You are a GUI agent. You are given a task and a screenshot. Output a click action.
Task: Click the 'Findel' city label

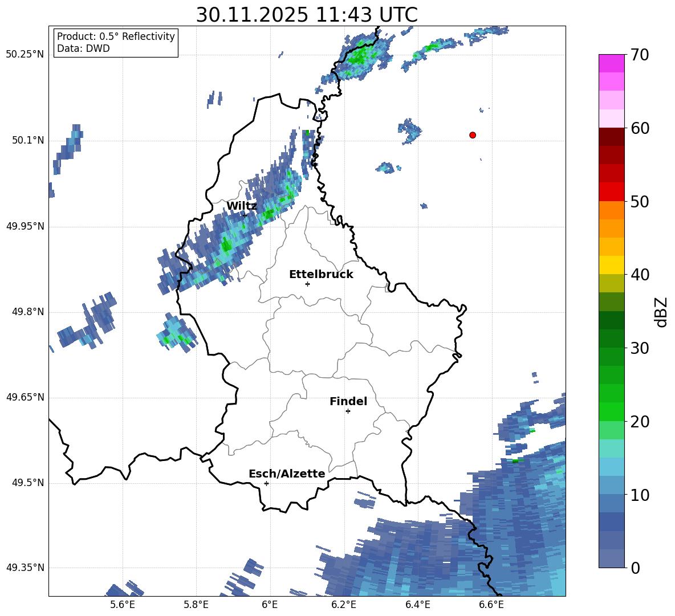coord(348,401)
